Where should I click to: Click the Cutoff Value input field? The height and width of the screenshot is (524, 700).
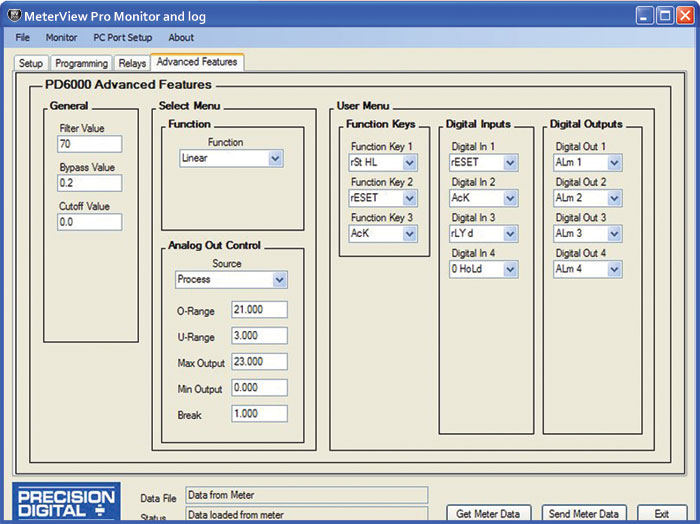(89, 222)
